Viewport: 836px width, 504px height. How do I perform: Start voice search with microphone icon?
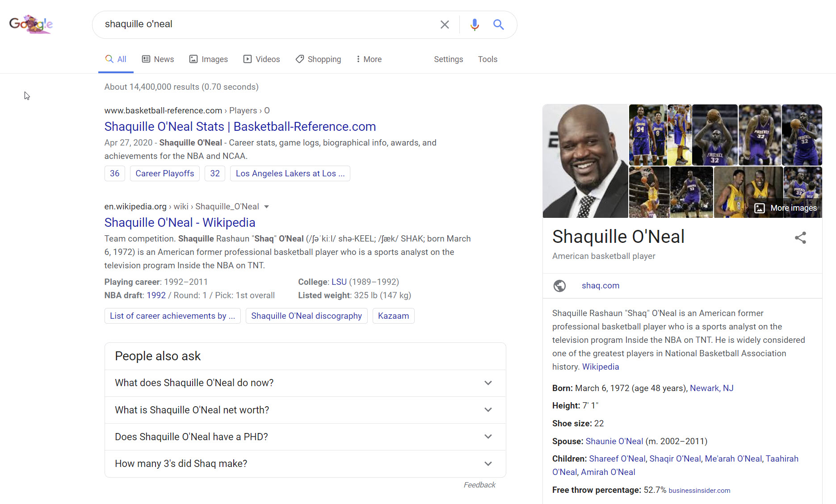475,25
